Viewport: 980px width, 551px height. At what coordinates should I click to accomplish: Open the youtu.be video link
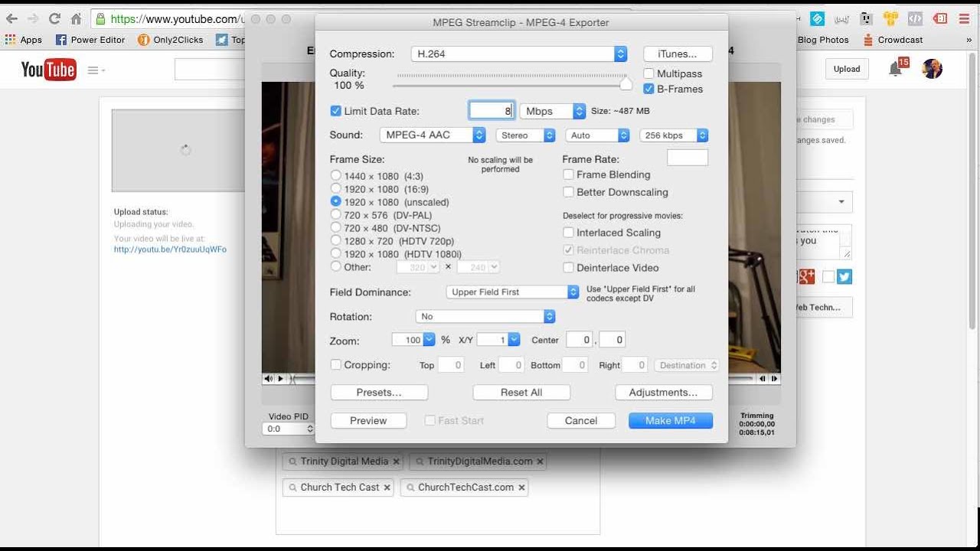pyautogui.click(x=170, y=249)
